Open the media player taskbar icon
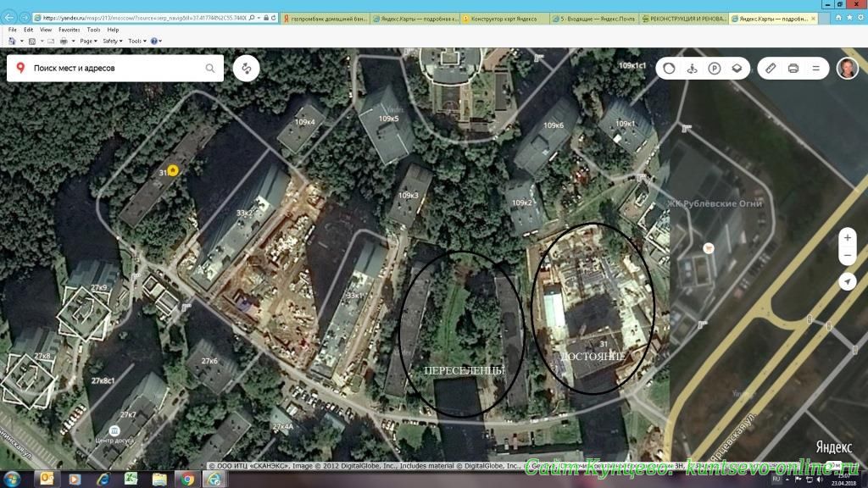868x488 pixels. tap(75, 480)
